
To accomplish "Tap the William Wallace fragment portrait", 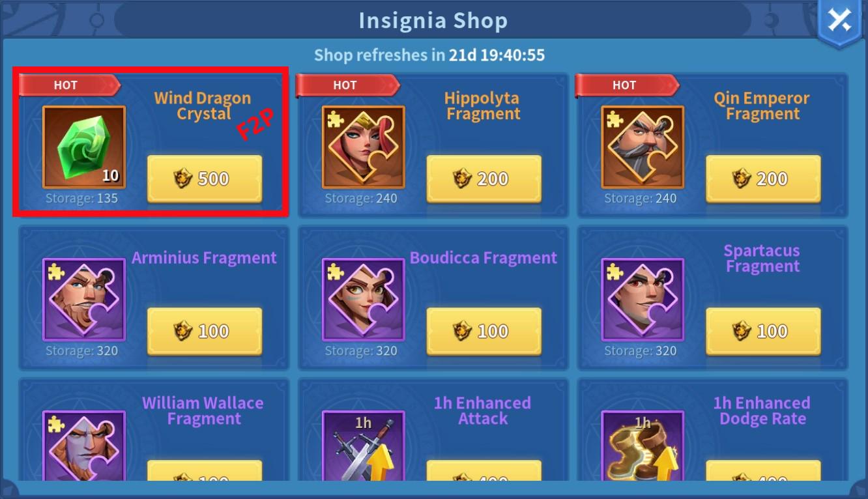I will click(x=84, y=446).
